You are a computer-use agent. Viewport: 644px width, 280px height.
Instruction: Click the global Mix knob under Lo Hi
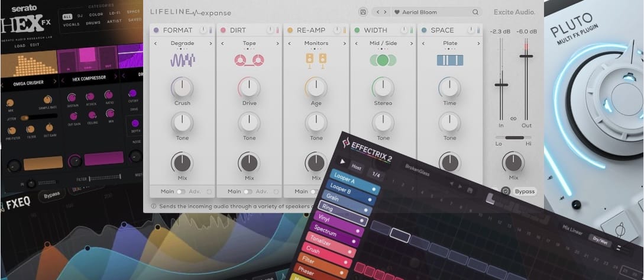pos(513,162)
